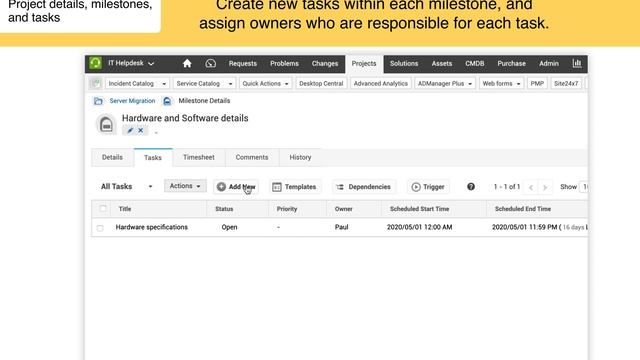Switch to the History tab
640x360 pixels.
tap(300, 158)
